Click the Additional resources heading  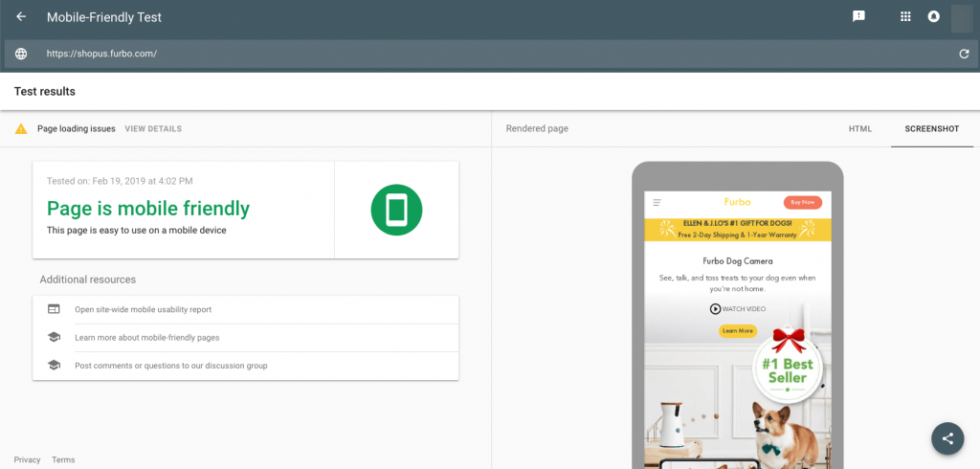87,279
